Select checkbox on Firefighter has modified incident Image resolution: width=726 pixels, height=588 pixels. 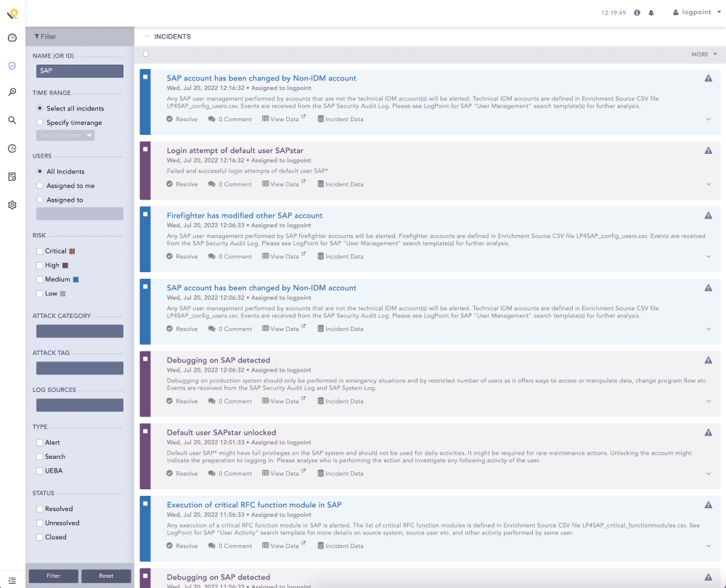click(x=145, y=214)
